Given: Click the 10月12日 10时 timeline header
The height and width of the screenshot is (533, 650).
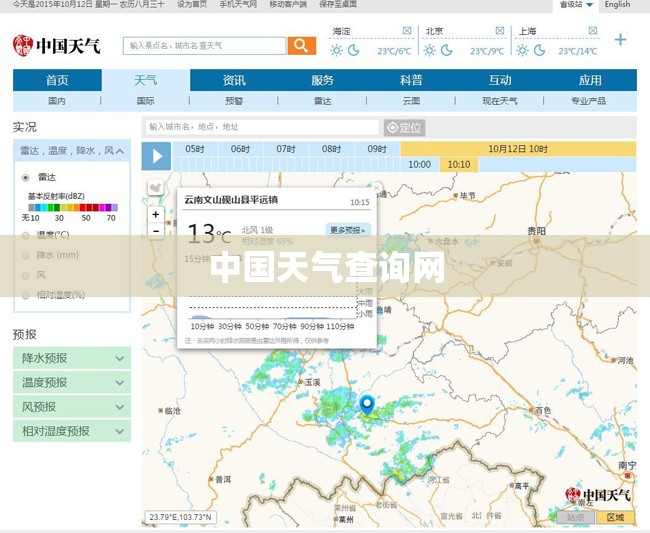Looking at the screenshot, I should 518,149.
